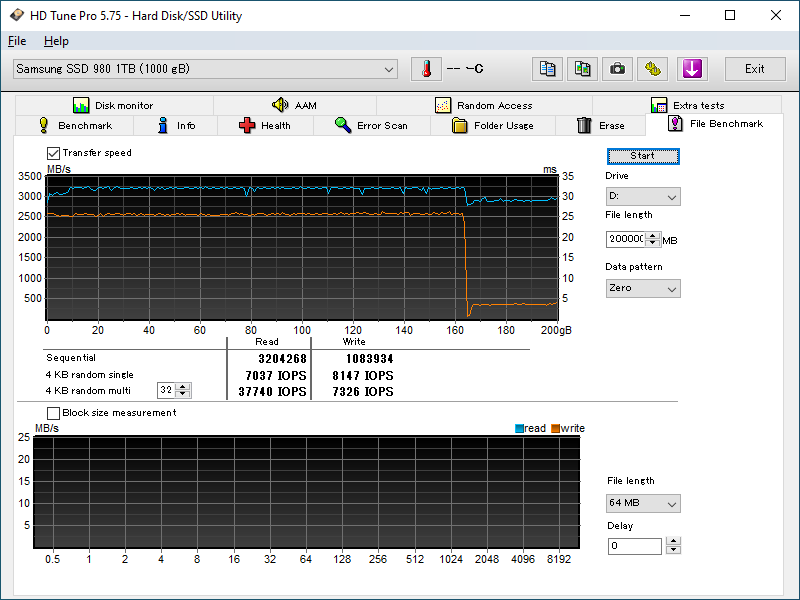Click the Benchmark lightbulb icon
The width and height of the screenshot is (800, 600).
click(x=44, y=125)
